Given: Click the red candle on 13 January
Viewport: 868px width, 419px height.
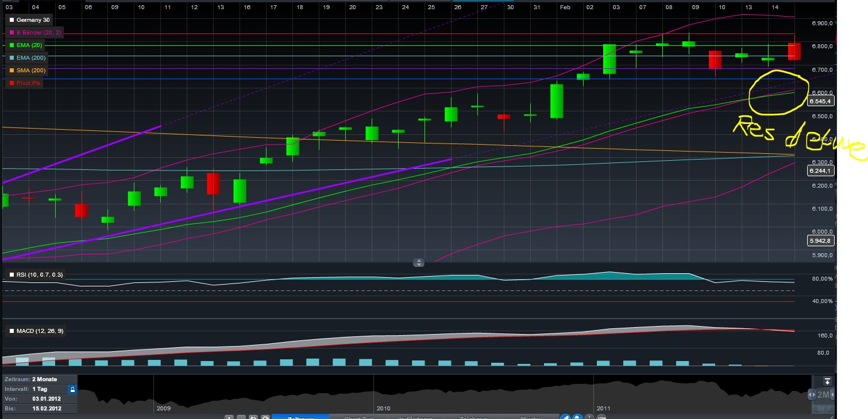Looking at the screenshot, I should click(x=213, y=184).
